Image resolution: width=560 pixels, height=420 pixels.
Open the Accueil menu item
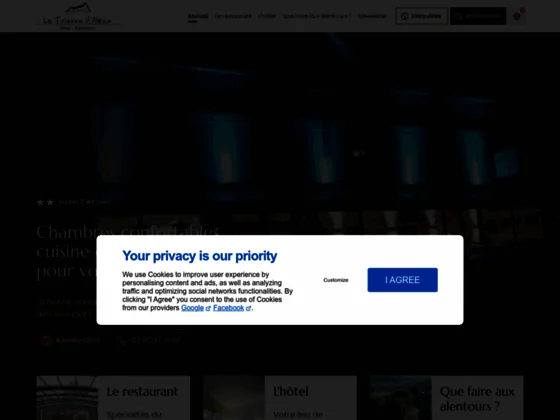click(x=198, y=16)
